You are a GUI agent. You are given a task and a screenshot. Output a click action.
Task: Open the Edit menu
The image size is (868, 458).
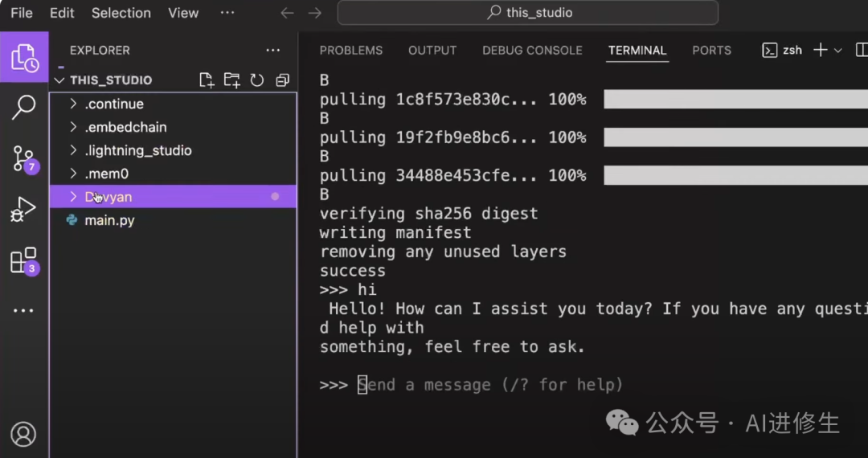point(62,13)
